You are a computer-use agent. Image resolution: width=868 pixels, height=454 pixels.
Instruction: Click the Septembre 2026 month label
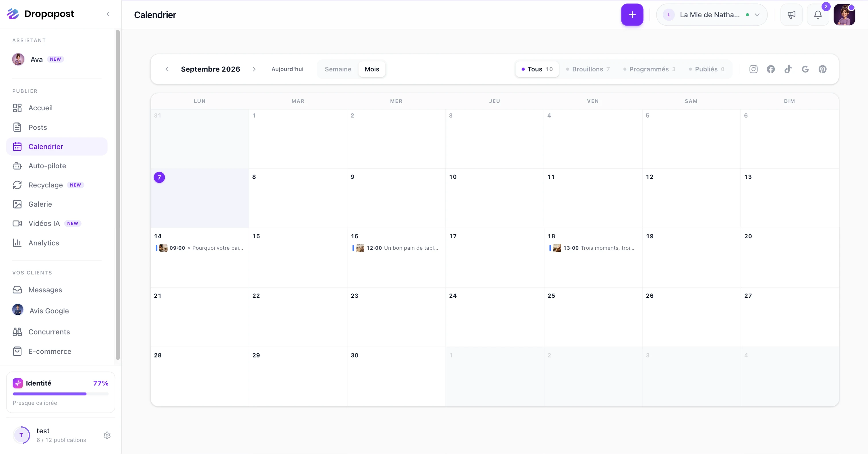[x=211, y=69]
